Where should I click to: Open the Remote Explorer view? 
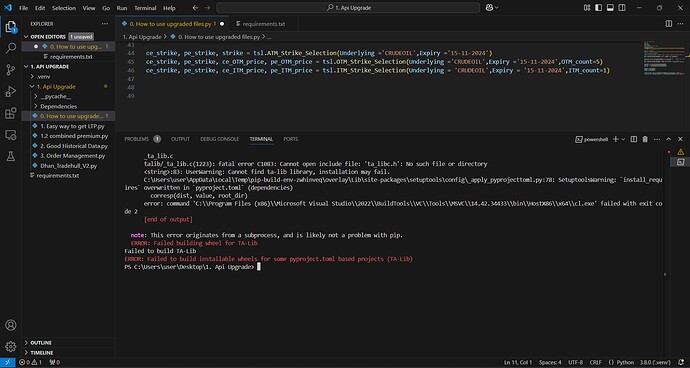11,135
